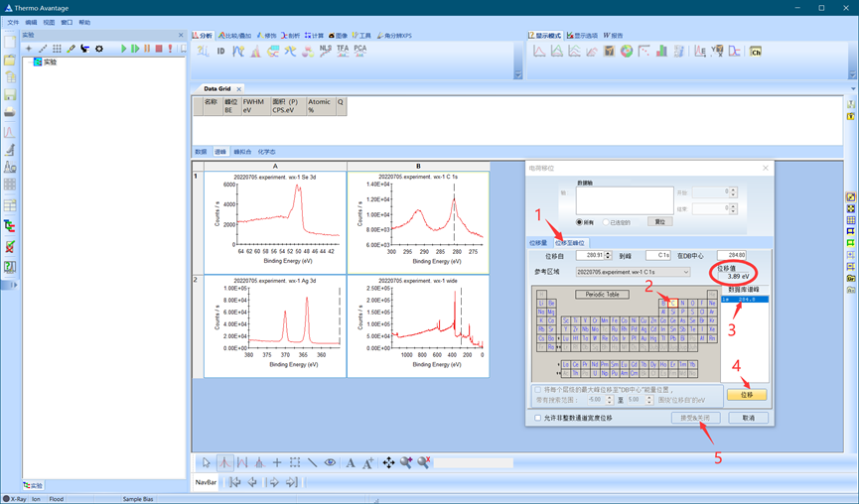Screen dimensions: 859x504
Task: Switch to the 位移量 tab
Action: [x=538, y=242]
